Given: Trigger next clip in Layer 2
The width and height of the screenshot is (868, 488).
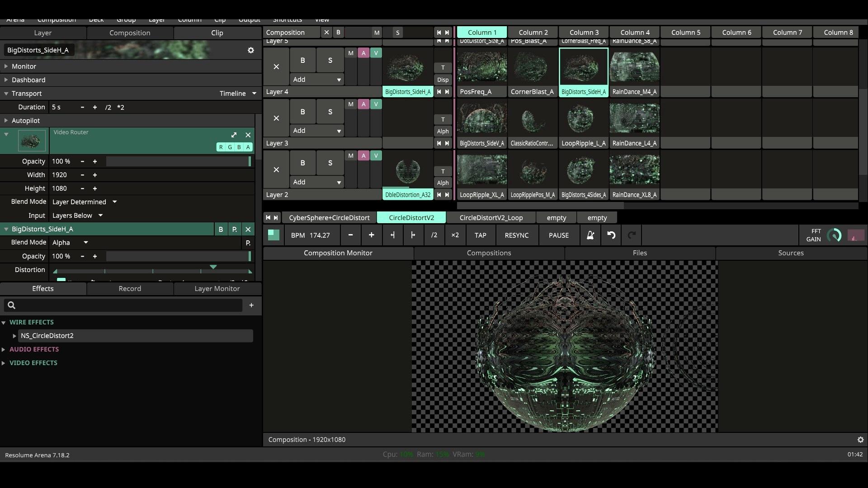Looking at the screenshot, I should tap(447, 195).
